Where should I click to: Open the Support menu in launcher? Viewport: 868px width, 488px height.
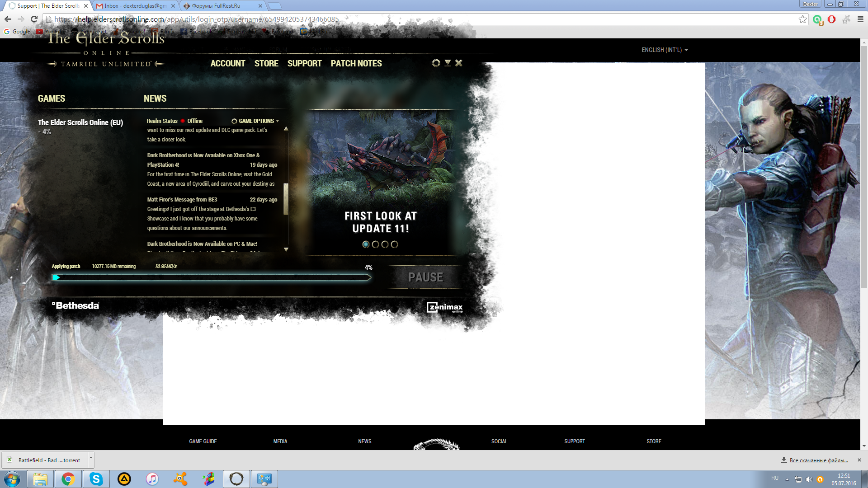pos(304,64)
